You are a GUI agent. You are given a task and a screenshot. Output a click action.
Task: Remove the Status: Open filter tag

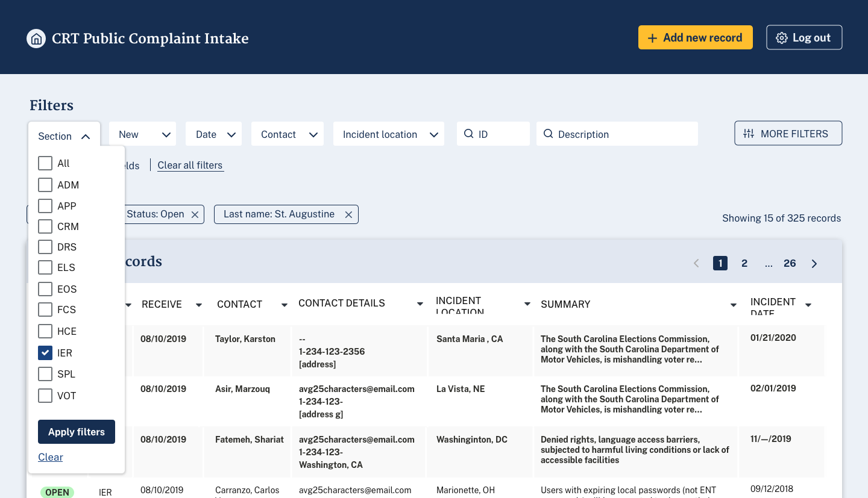tap(195, 214)
